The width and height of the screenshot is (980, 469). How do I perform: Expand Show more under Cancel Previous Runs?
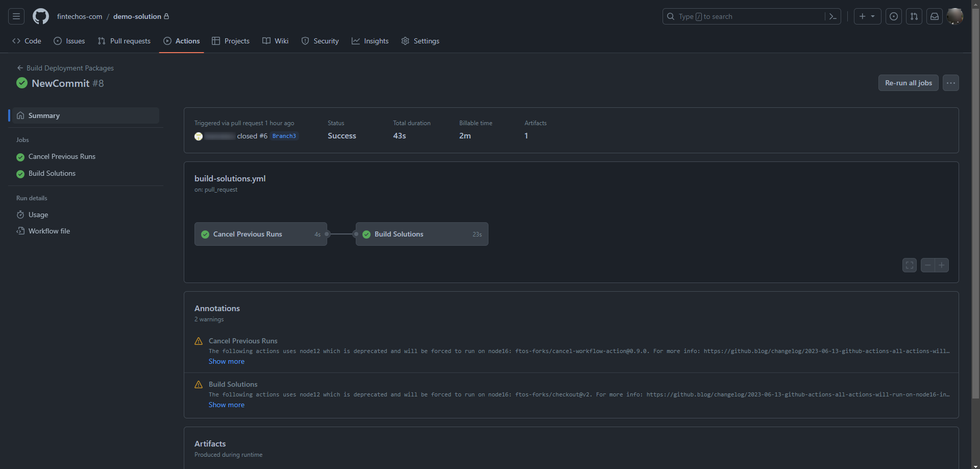[226, 361]
